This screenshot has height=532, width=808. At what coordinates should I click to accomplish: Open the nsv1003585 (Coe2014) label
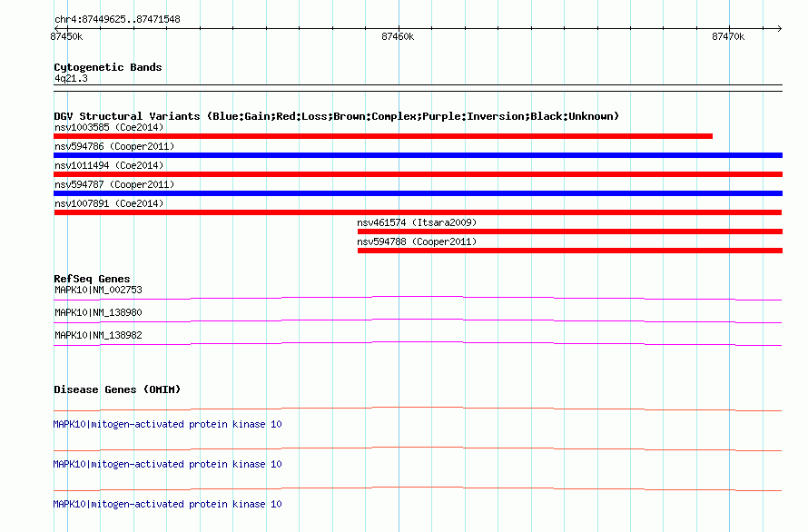click(109, 127)
